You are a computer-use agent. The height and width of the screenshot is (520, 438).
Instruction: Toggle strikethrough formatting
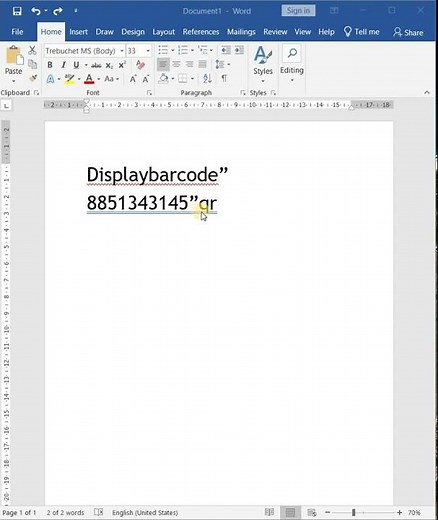click(x=96, y=65)
